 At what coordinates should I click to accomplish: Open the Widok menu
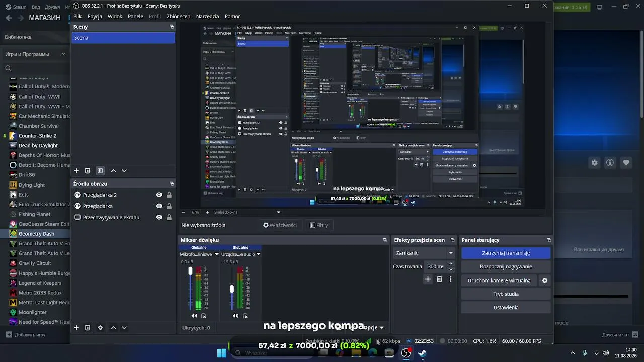coord(115,16)
